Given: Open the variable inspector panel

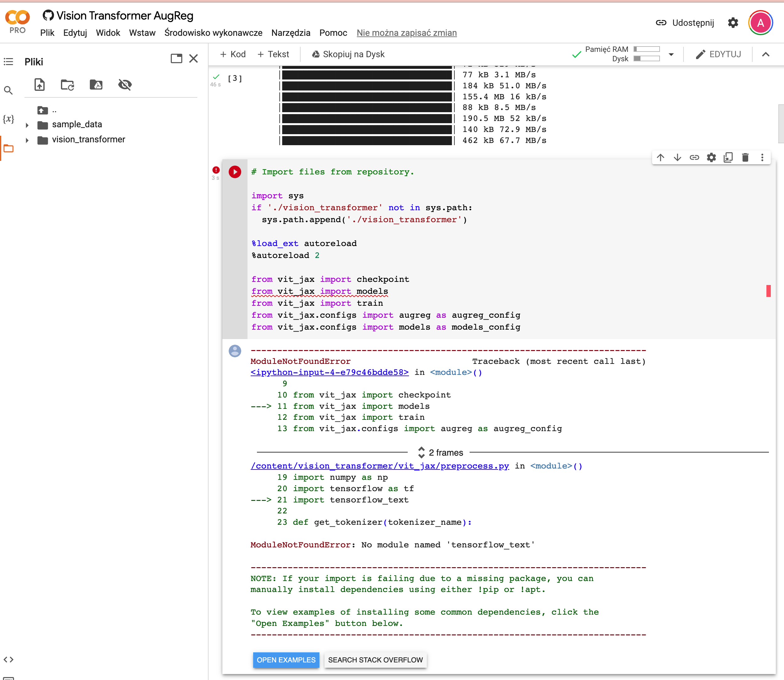Looking at the screenshot, I should [x=9, y=119].
